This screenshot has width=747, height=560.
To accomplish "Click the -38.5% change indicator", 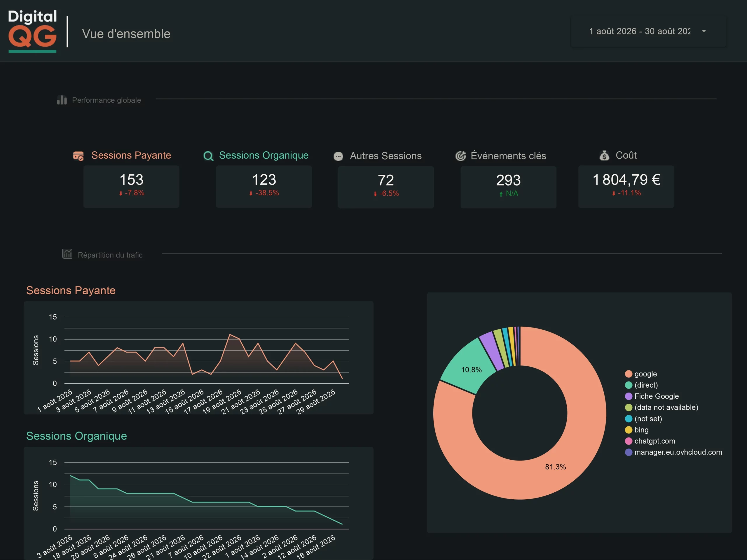I will 264,193.
